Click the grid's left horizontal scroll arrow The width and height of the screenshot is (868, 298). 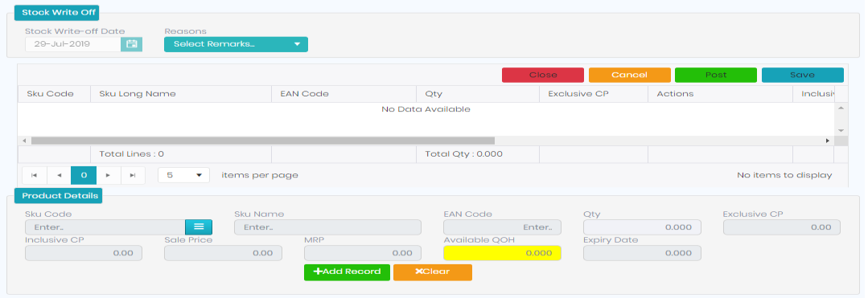click(x=24, y=141)
